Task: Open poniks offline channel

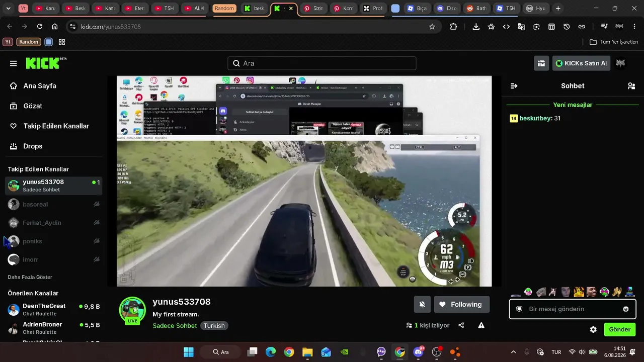Action: (x=54, y=241)
